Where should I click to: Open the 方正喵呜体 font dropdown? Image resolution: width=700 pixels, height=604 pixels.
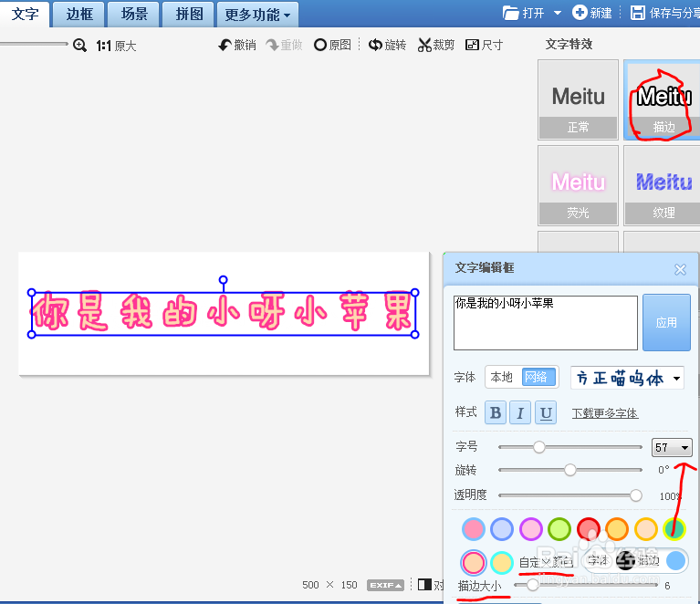click(x=627, y=378)
